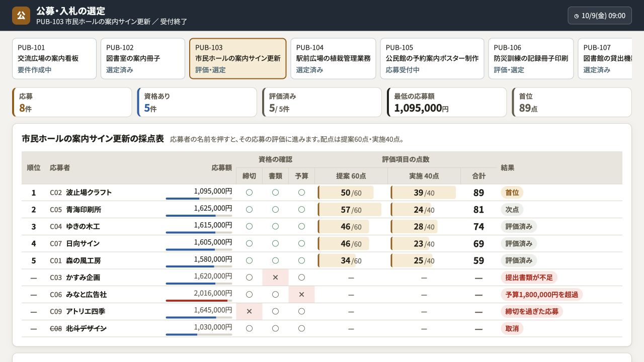Viewport: 644px width, 362px height.
Task: Click ゆきの木工's 評価済み badge
Action: tap(519, 227)
